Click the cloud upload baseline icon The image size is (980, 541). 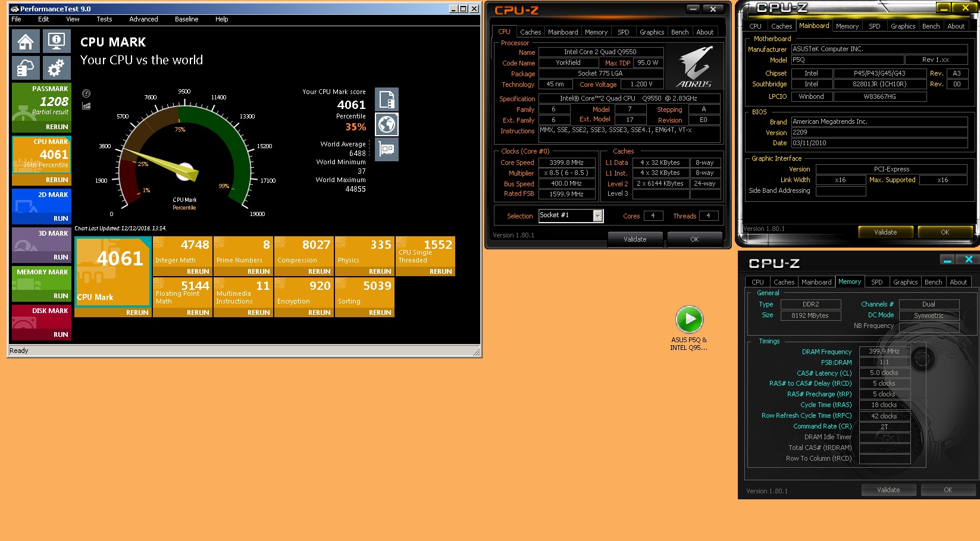click(26, 68)
